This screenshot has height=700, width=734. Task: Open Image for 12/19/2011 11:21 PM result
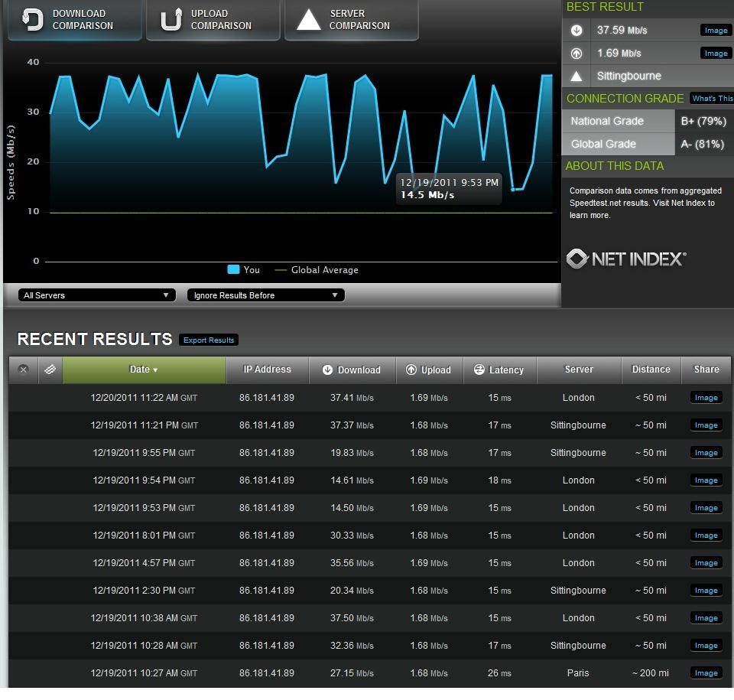(706, 425)
